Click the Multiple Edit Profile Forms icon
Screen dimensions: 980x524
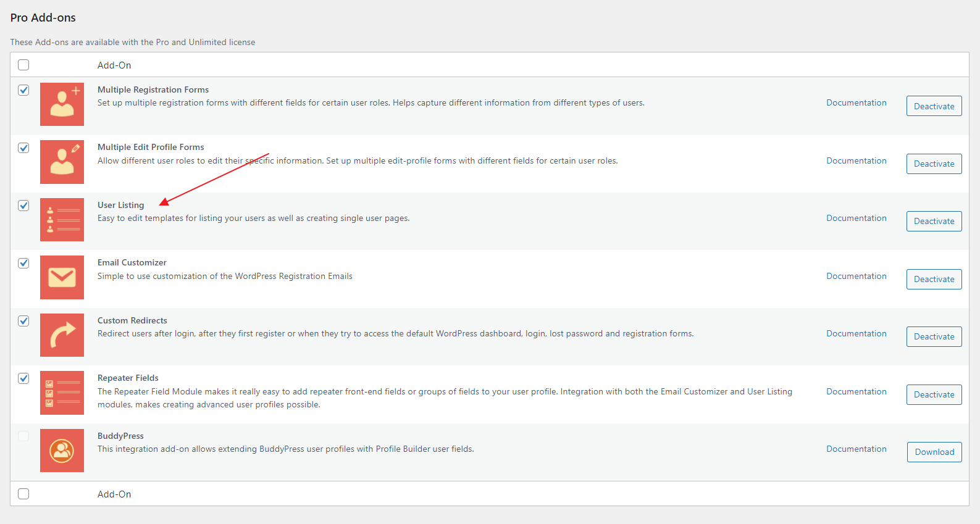click(x=62, y=162)
